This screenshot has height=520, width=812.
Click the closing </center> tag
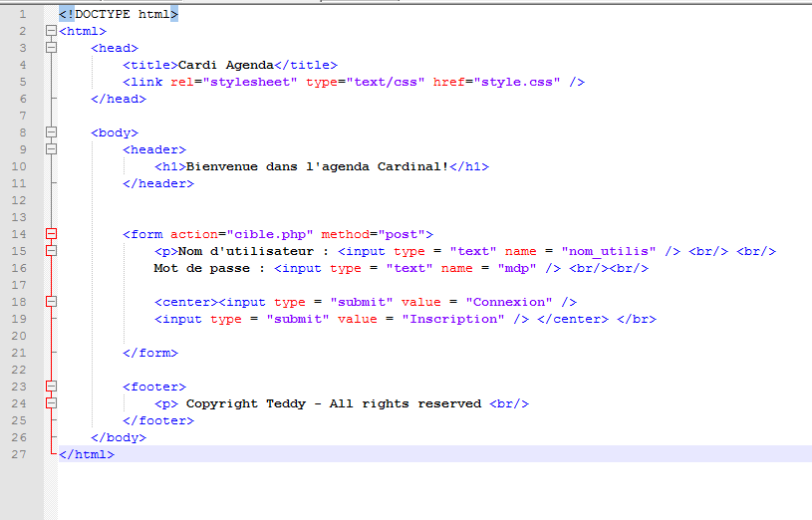573,319
